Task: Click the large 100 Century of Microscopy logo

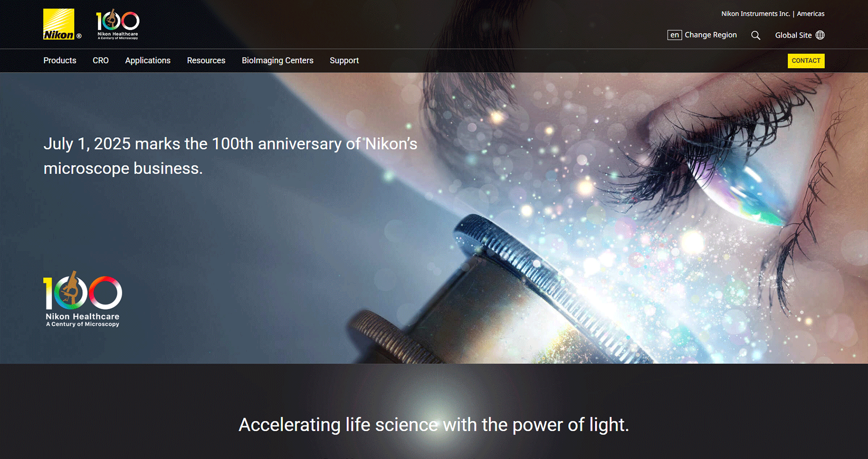Action: (x=82, y=299)
